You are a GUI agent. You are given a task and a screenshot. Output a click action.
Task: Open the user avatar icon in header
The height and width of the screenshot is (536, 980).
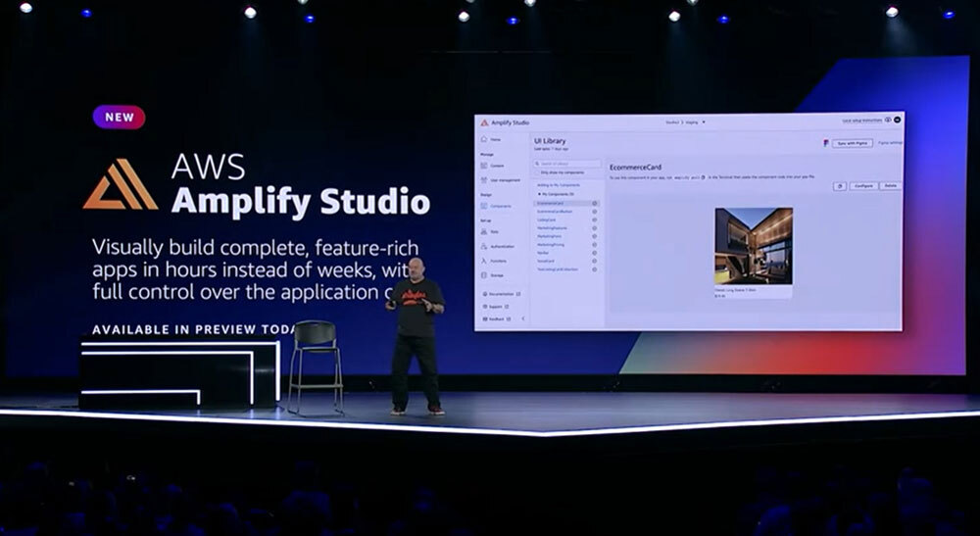coord(898,120)
